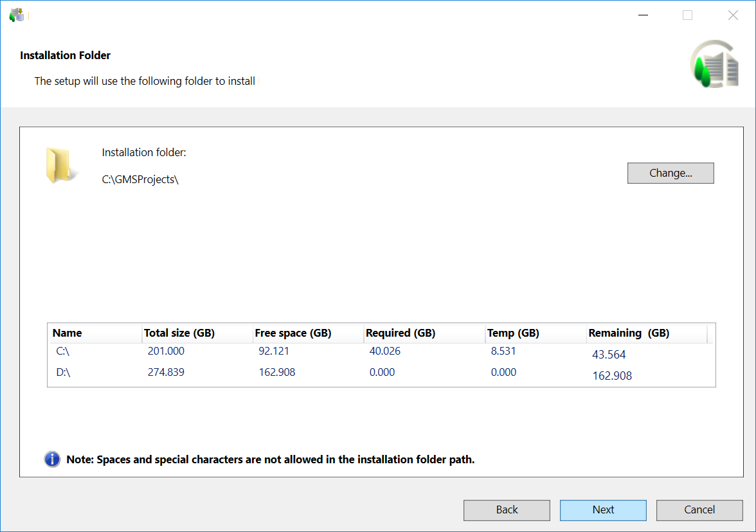This screenshot has width=756, height=532.
Task: Cancel the installation setup
Action: point(699,510)
